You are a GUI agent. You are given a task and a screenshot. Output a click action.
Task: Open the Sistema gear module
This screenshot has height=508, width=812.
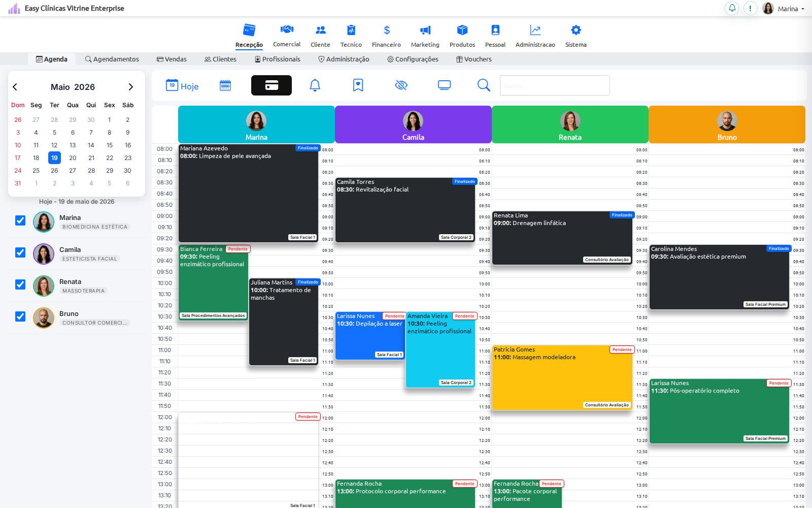tap(576, 36)
